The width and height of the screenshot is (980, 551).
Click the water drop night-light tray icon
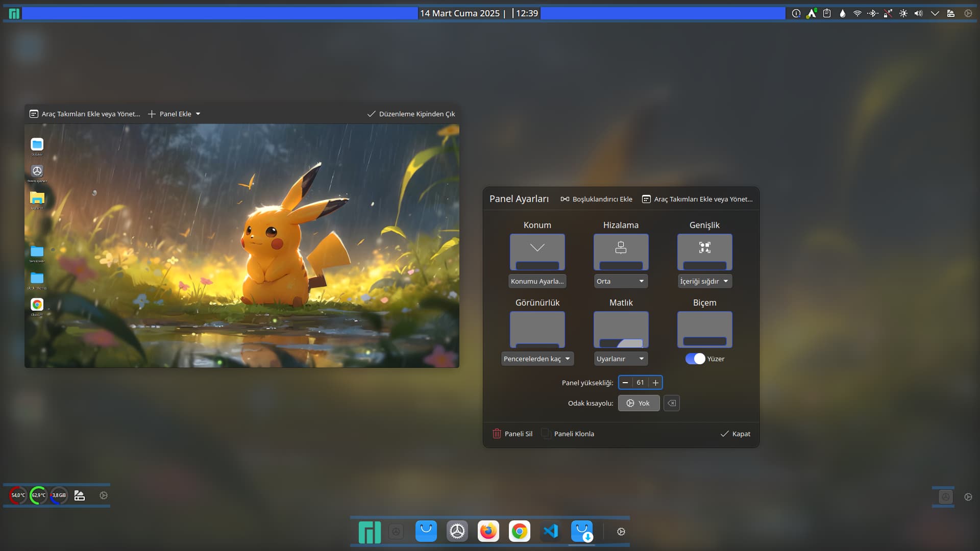842,13
